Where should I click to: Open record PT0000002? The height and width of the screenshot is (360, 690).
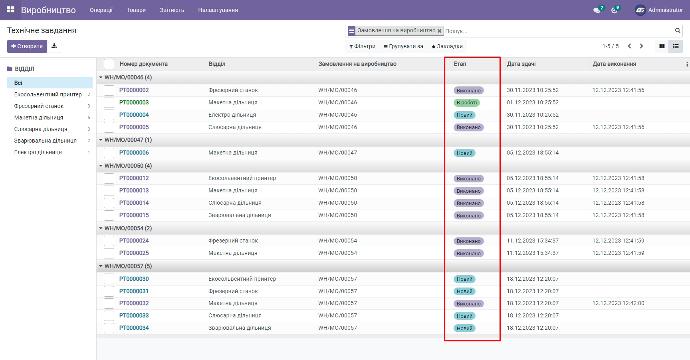(134, 90)
